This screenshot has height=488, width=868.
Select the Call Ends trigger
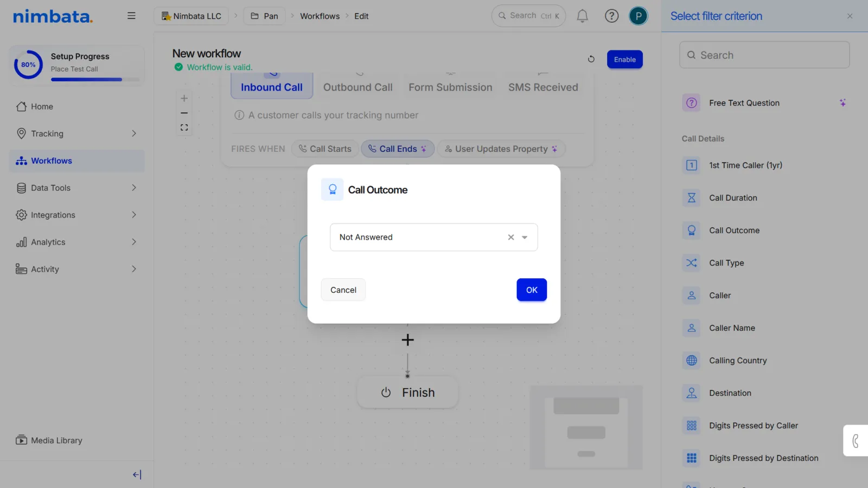398,149
